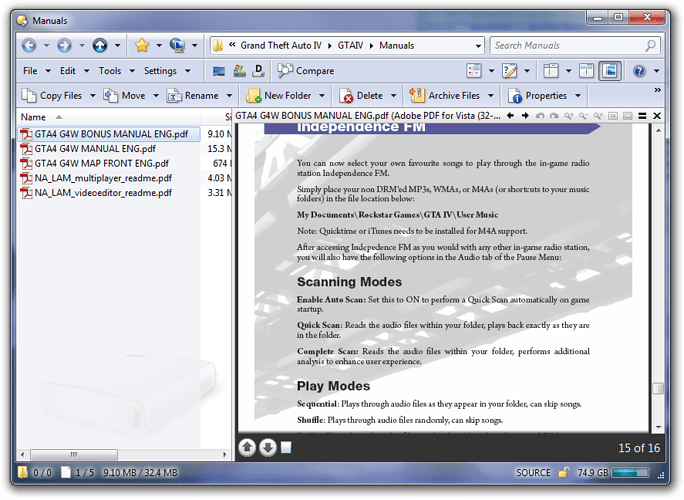Close the viewer pane with X icon

click(657, 117)
